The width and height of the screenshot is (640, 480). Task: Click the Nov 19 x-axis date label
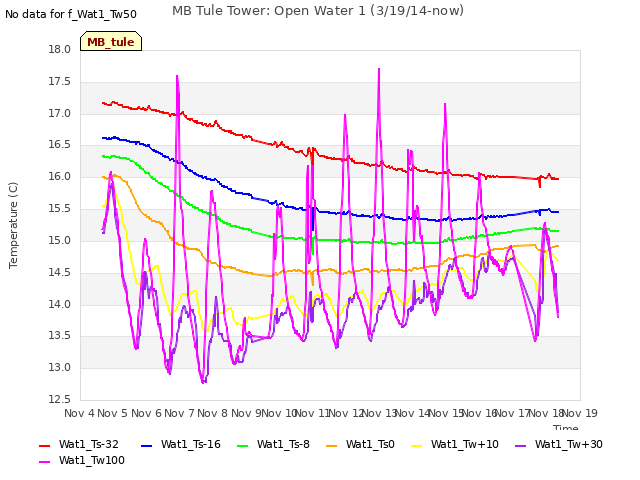[x=580, y=413]
